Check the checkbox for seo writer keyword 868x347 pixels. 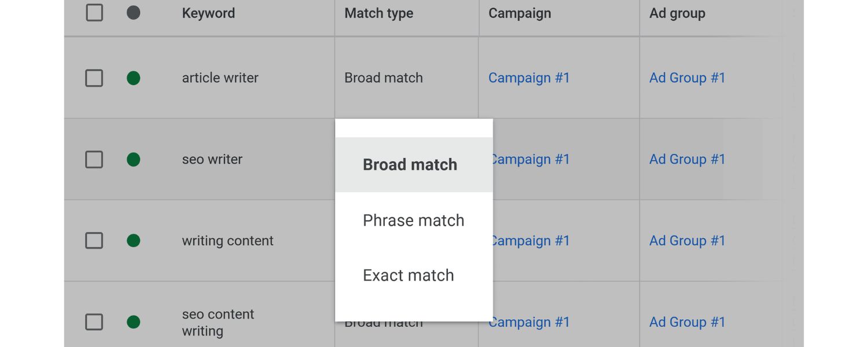point(94,159)
